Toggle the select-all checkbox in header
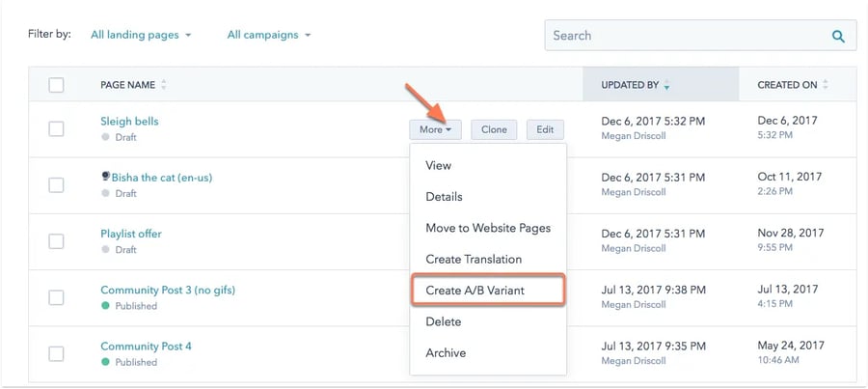Image resolution: width=868 pixels, height=389 pixels. click(56, 85)
